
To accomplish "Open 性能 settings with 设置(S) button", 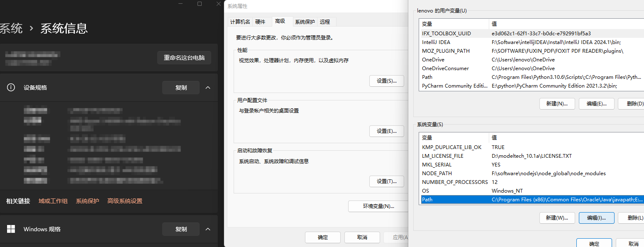I will pos(386,81).
